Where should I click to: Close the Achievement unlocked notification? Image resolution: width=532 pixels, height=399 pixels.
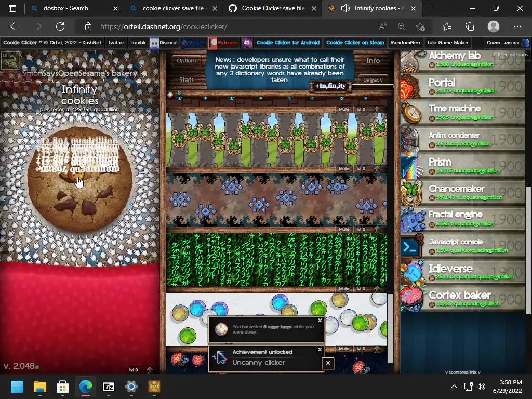[320, 350]
